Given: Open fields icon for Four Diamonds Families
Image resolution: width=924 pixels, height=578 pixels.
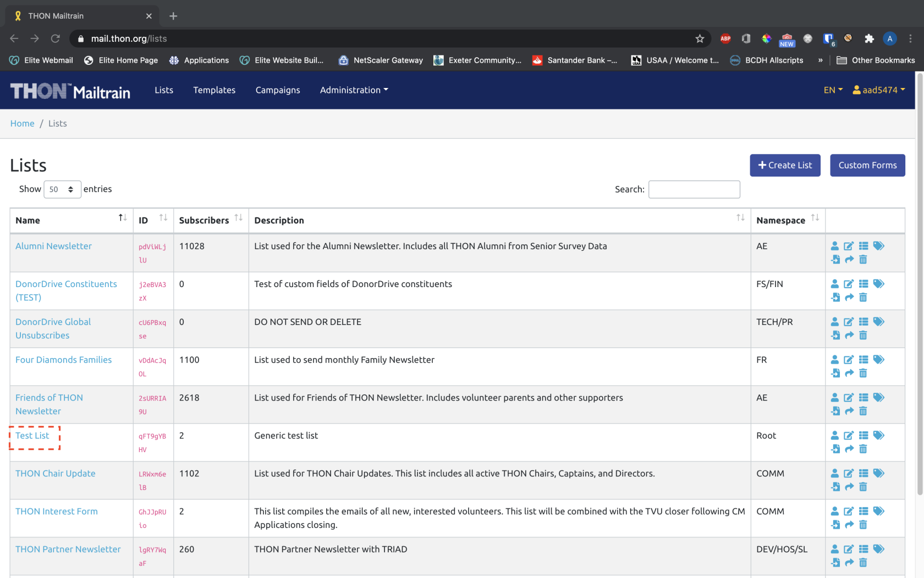Looking at the screenshot, I should pyautogui.click(x=864, y=360).
